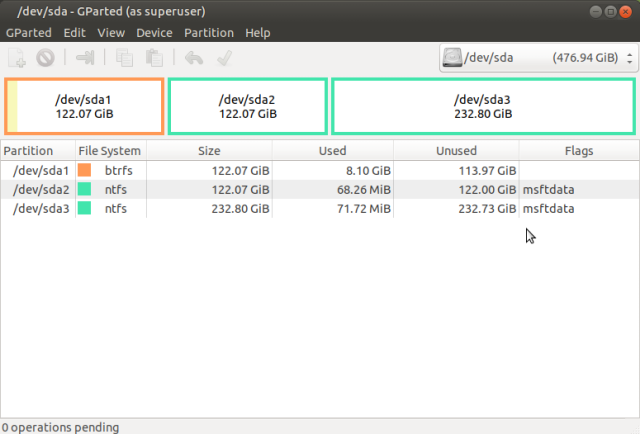Click the Undo last operation icon
The image size is (640, 434).
point(194,58)
